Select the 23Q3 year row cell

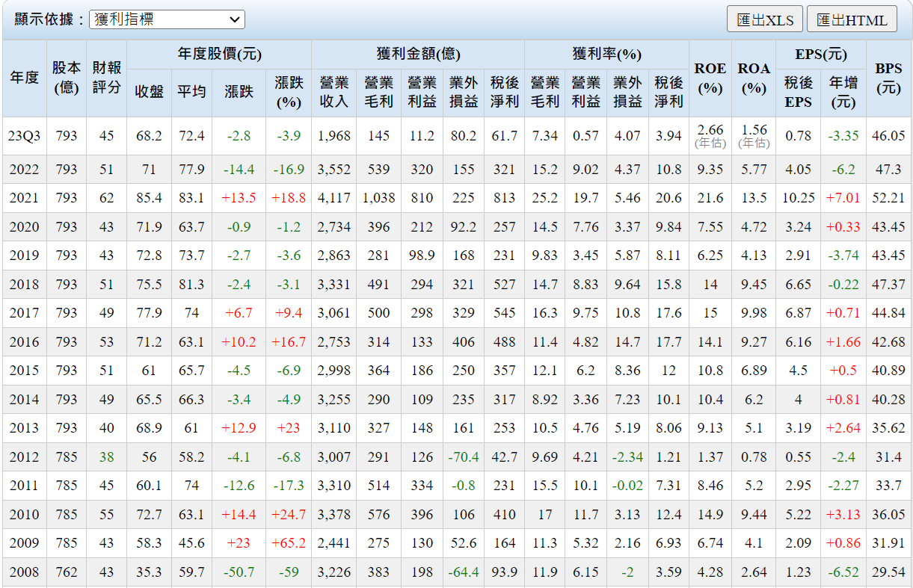coord(24,136)
